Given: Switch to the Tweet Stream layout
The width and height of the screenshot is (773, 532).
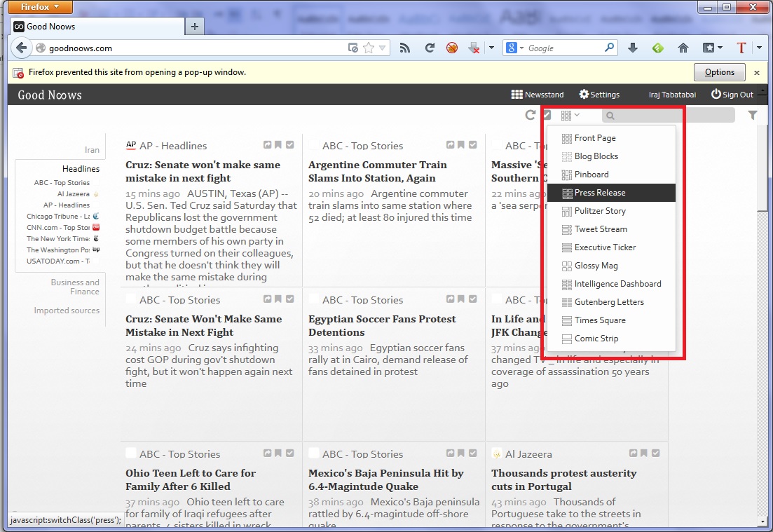Looking at the screenshot, I should 611,229.
